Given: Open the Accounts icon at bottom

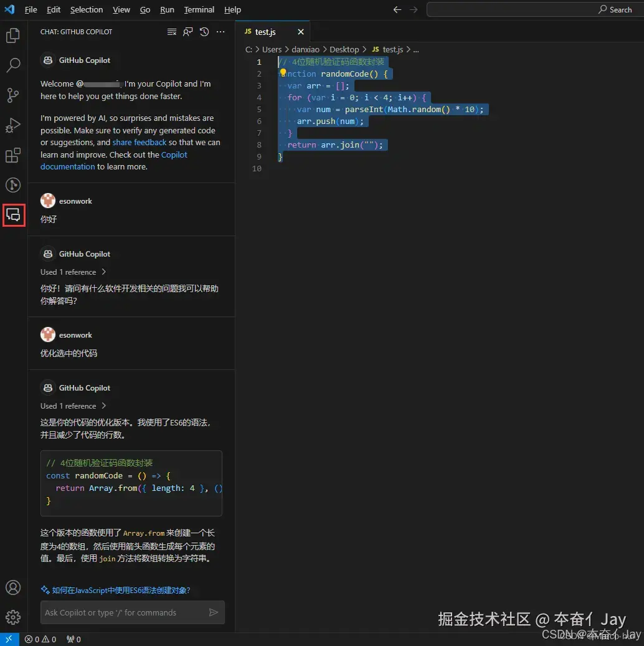Looking at the screenshot, I should coord(13,587).
